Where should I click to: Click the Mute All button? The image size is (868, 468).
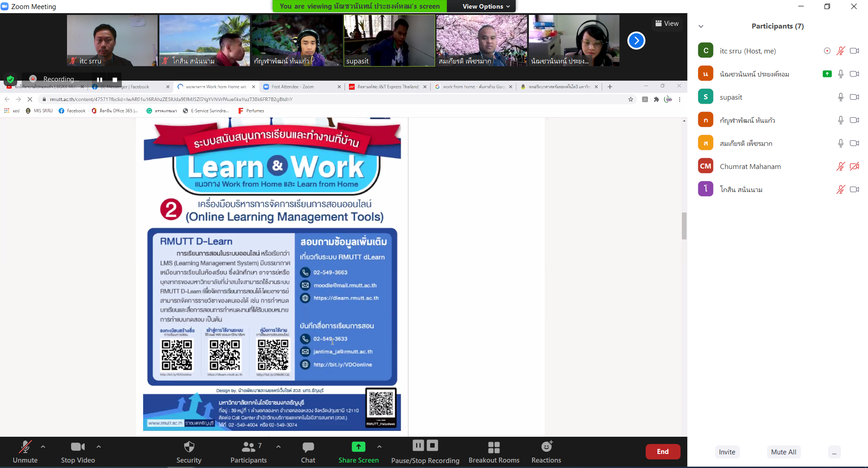pos(783,452)
